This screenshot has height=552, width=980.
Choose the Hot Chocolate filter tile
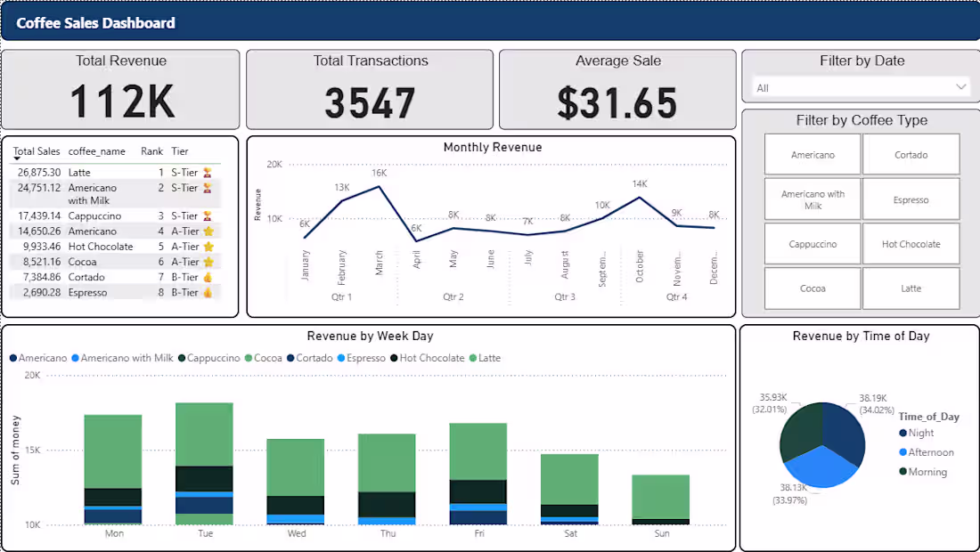click(911, 244)
